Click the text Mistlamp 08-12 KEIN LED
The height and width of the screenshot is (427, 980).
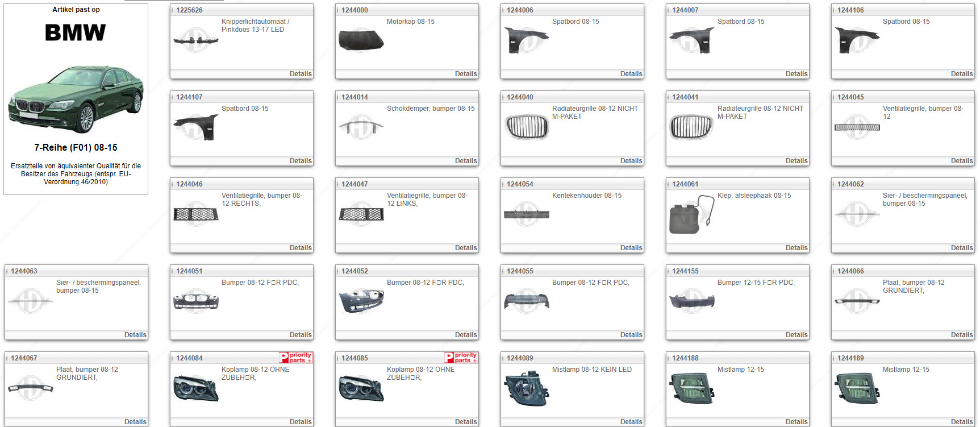coord(592,370)
